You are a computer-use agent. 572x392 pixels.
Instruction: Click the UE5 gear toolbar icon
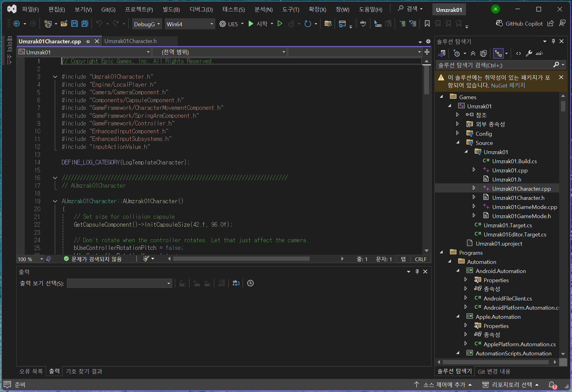click(x=223, y=24)
